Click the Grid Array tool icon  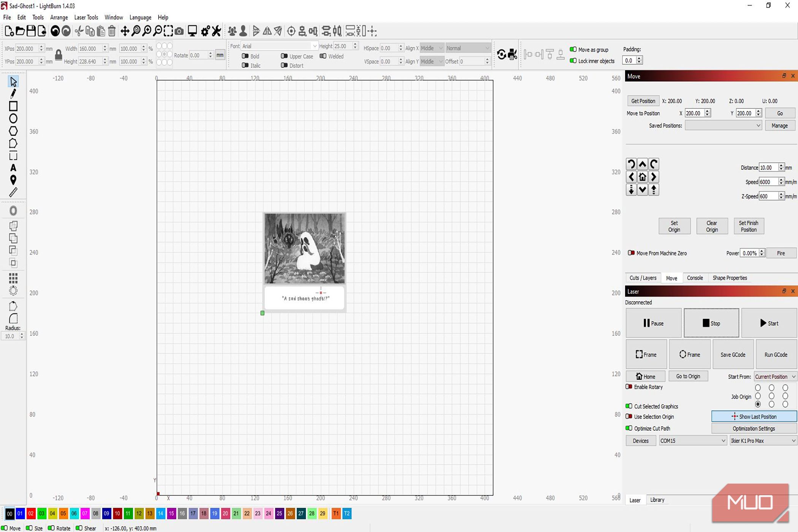(x=13, y=279)
